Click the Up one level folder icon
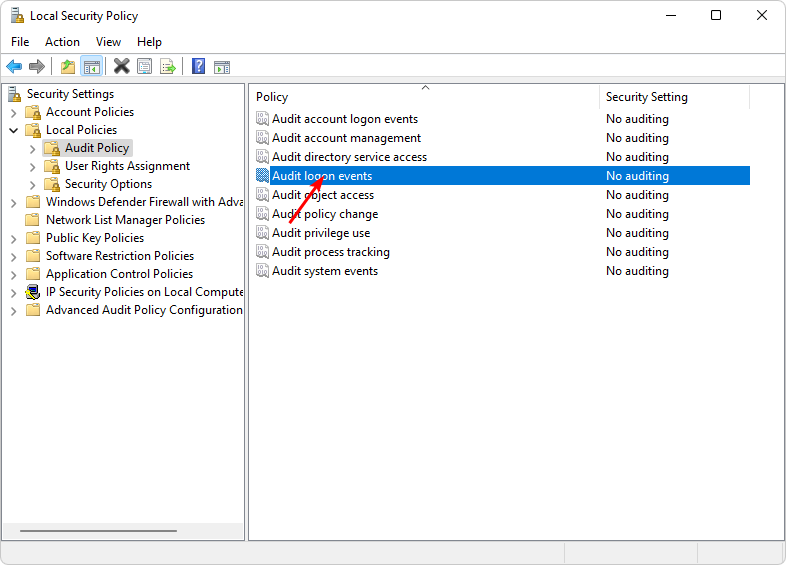The height and width of the screenshot is (565, 786). click(x=68, y=66)
